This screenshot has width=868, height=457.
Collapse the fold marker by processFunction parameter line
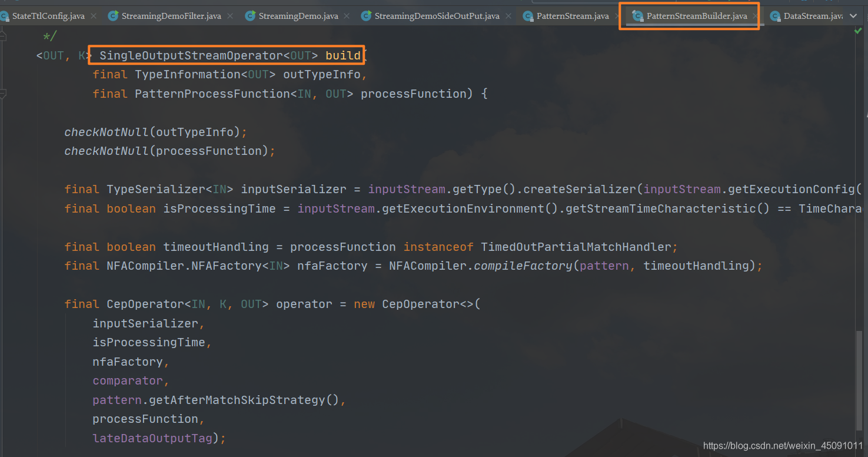point(3,94)
